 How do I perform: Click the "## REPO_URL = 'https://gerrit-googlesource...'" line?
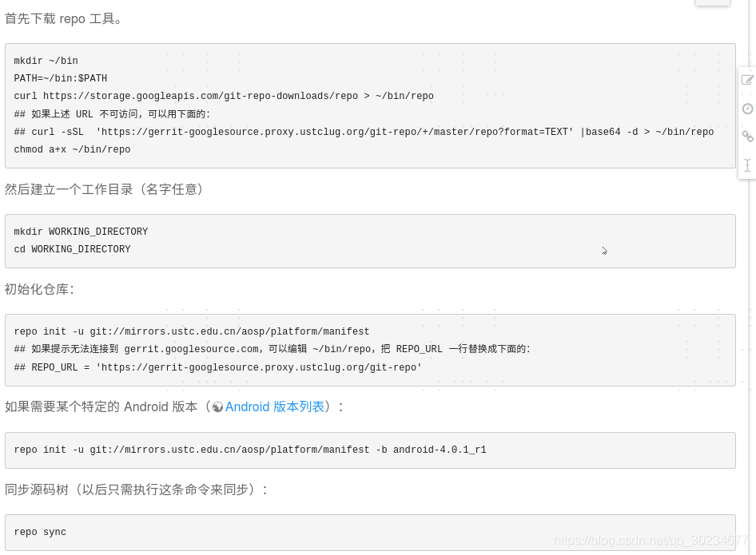point(218,367)
